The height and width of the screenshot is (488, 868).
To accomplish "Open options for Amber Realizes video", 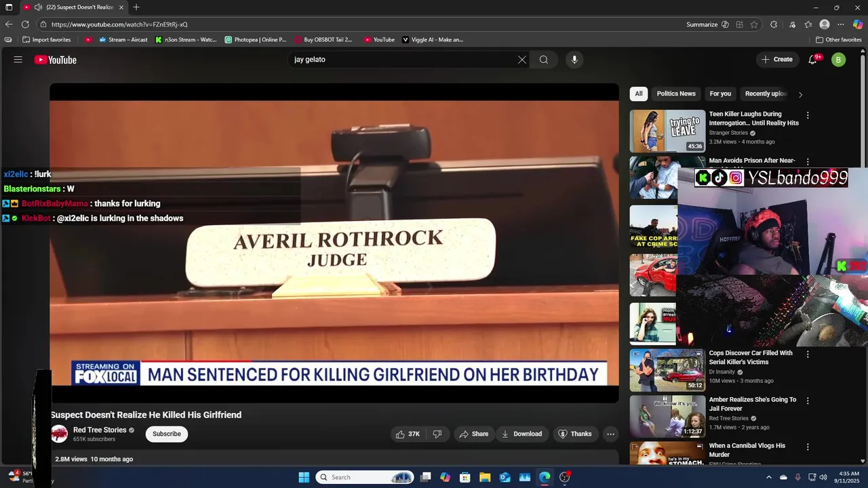I will point(808,401).
